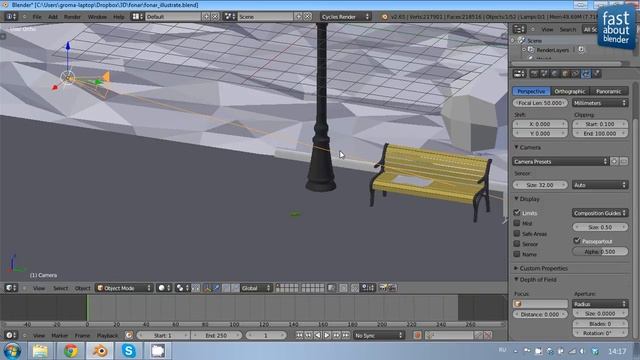Delete the current scene
Viewport: 640px width, 360px height.
[x=308, y=17]
